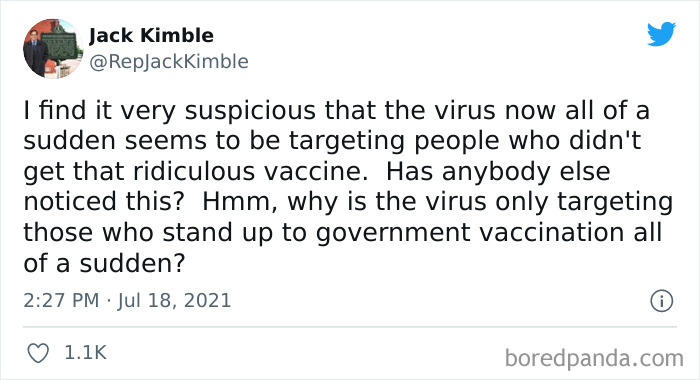This screenshot has height=380, width=700.
Task: Open Jack Kimble's profile picture
Action: [53, 49]
